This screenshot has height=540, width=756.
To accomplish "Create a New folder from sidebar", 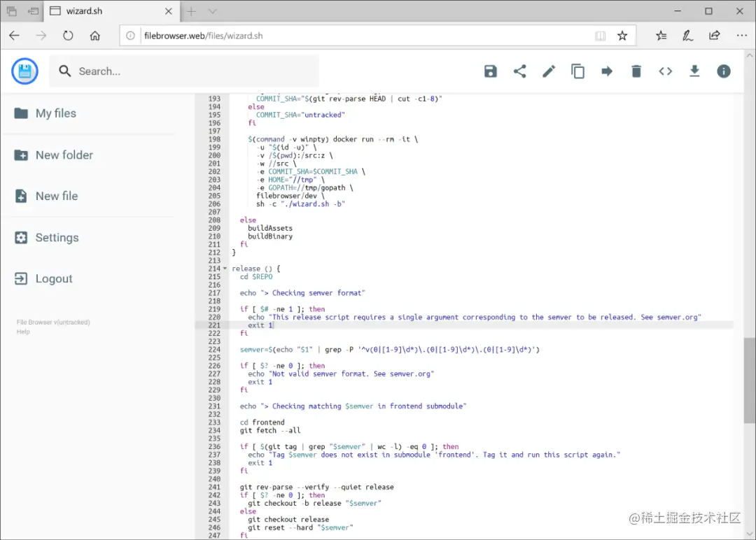I will [x=54, y=155].
